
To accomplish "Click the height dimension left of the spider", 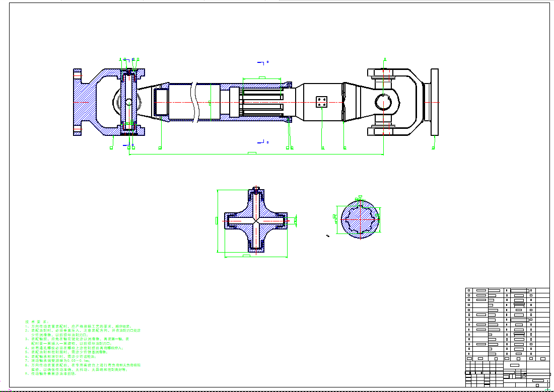I will coord(217,220).
